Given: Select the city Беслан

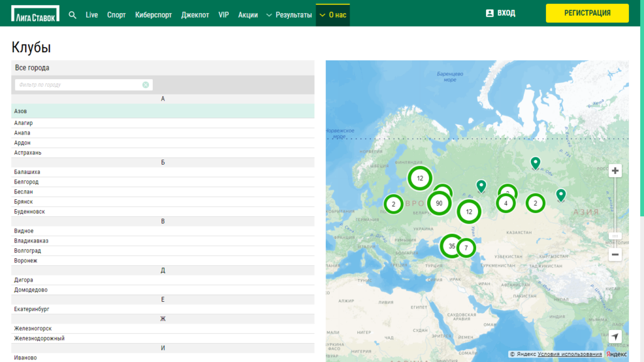Looking at the screenshot, I should click(163, 192).
